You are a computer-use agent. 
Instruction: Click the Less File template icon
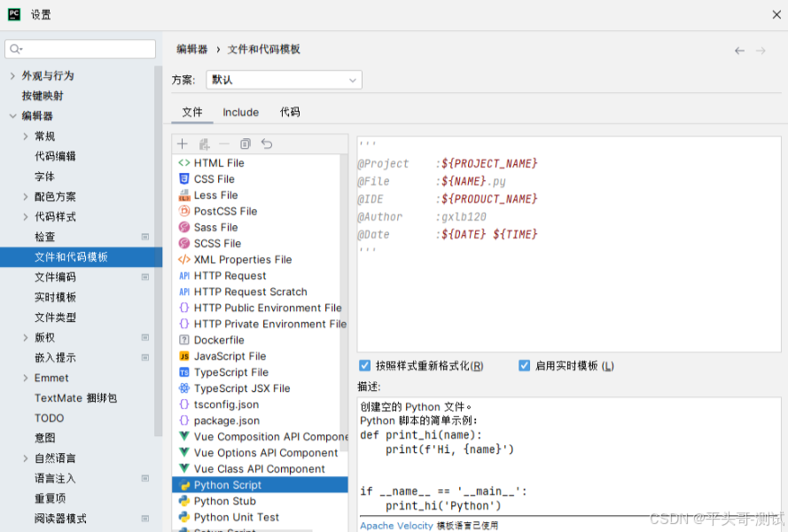pyautogui.click(x=184, y=195)
